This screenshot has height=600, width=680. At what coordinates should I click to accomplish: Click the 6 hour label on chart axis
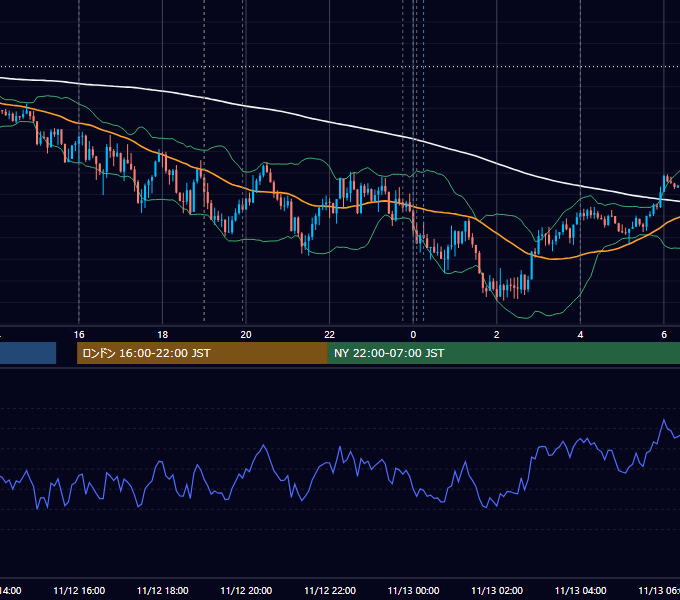click(x=664, y=335)
